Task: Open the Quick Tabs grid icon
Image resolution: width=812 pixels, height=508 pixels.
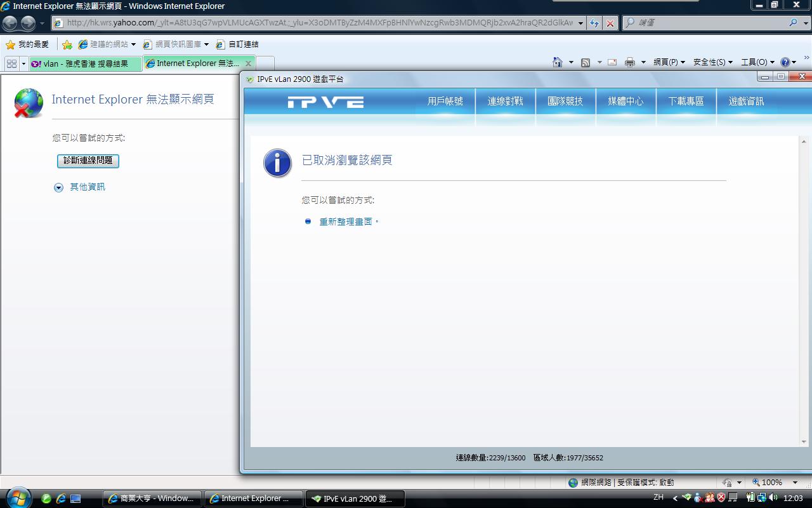Action: (x=11, y=63)
